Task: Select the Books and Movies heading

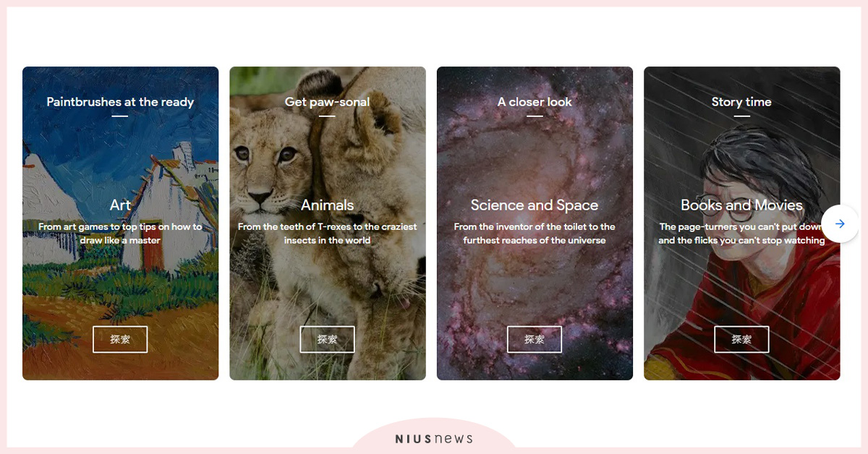Action: tap(742, 205)
